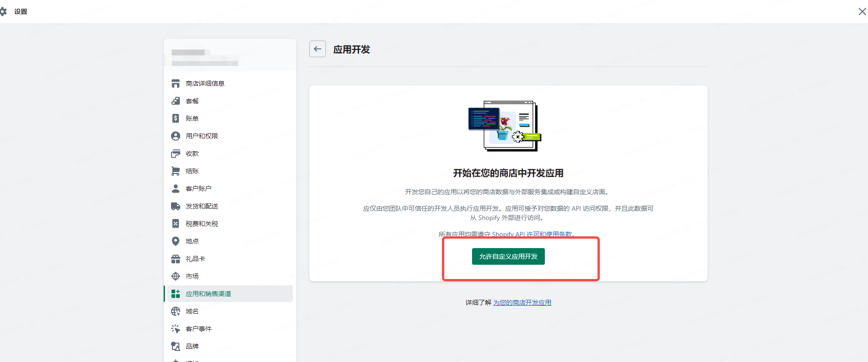Screen dimensions: 868x362
Task: Click the billing dollar icon
Action: pos(176,119)
